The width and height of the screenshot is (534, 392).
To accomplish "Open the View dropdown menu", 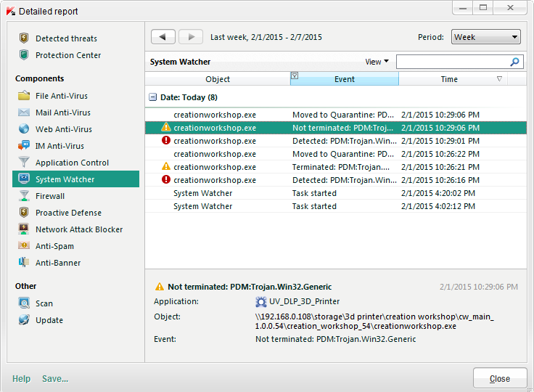I will (x=377, y=62).
